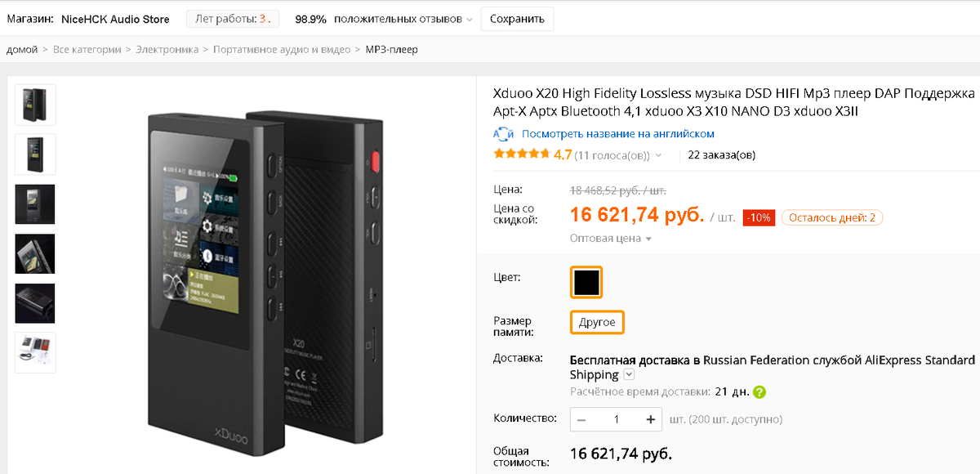The width and height of the screenshot is (980, 474).
Task: Click the 'Сохранить' button
Action: tap(517, 18)
